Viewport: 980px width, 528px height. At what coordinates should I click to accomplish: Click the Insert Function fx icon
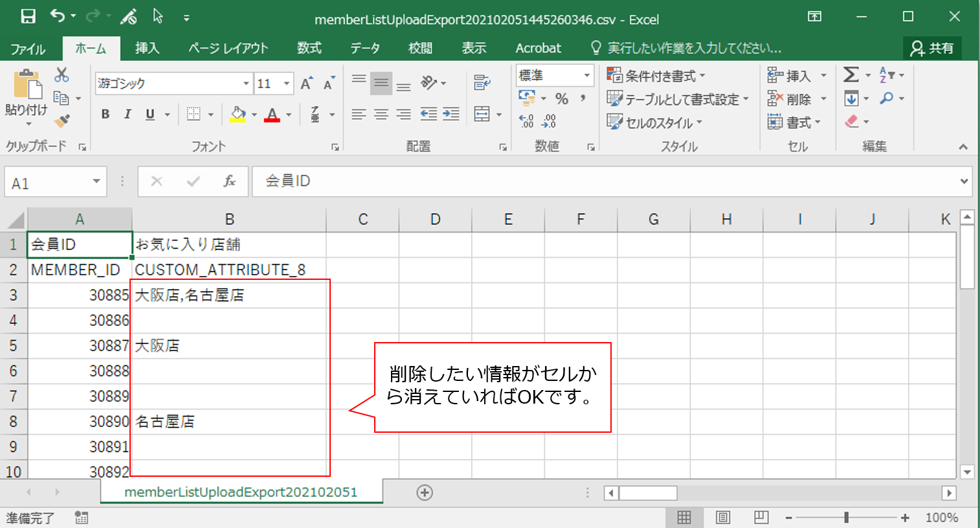coord(229,181)
